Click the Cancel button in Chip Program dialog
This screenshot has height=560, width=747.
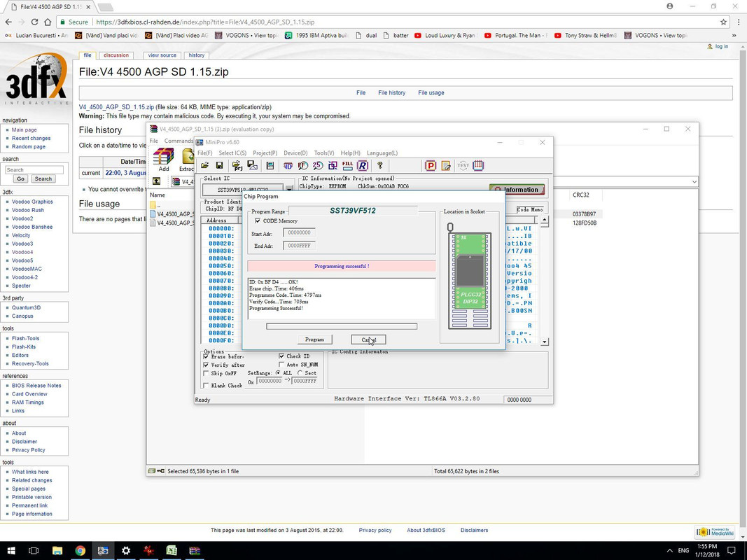pos(368,339)
